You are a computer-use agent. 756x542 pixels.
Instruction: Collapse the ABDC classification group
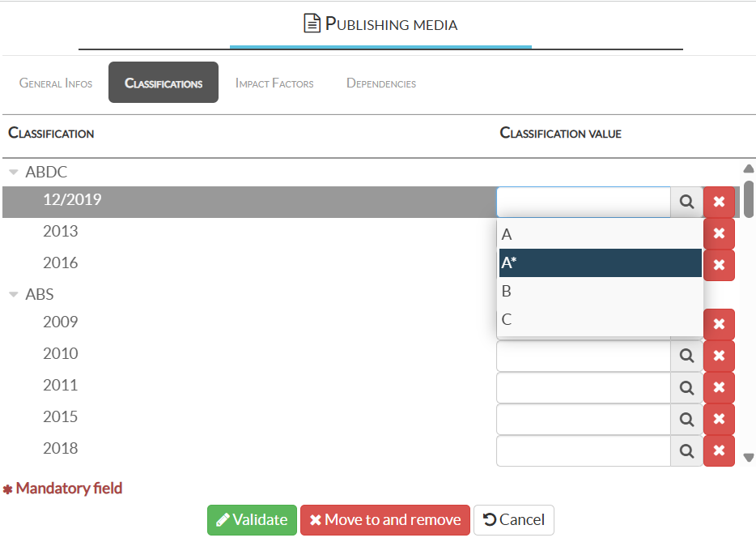tap(14, 173)
